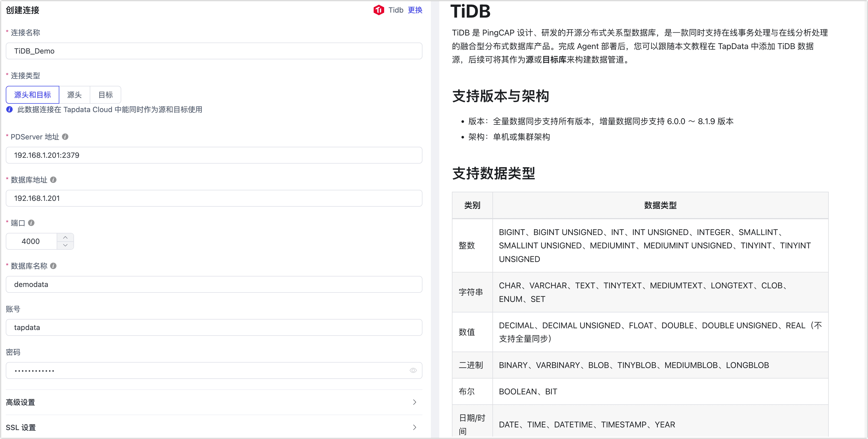Click the 更换 link to change the database

(x=415, y=10)
